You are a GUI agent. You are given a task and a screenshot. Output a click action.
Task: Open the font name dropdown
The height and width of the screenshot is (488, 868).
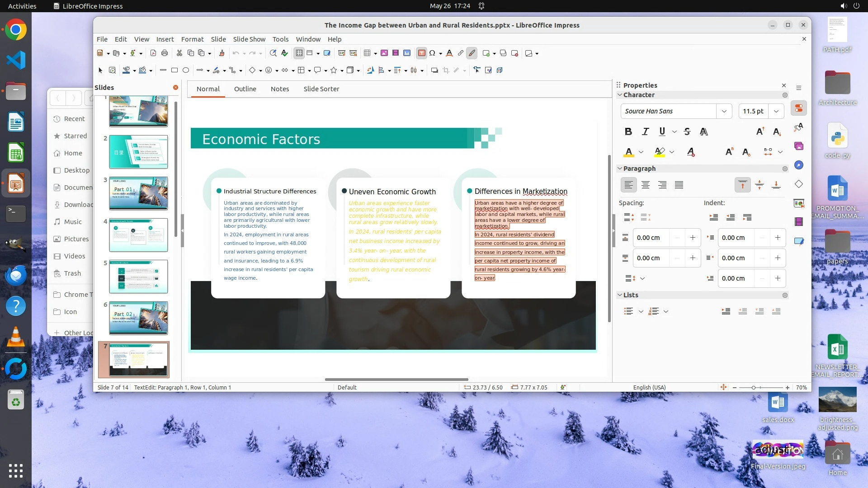pyautogui.click(x=724, y=111)
